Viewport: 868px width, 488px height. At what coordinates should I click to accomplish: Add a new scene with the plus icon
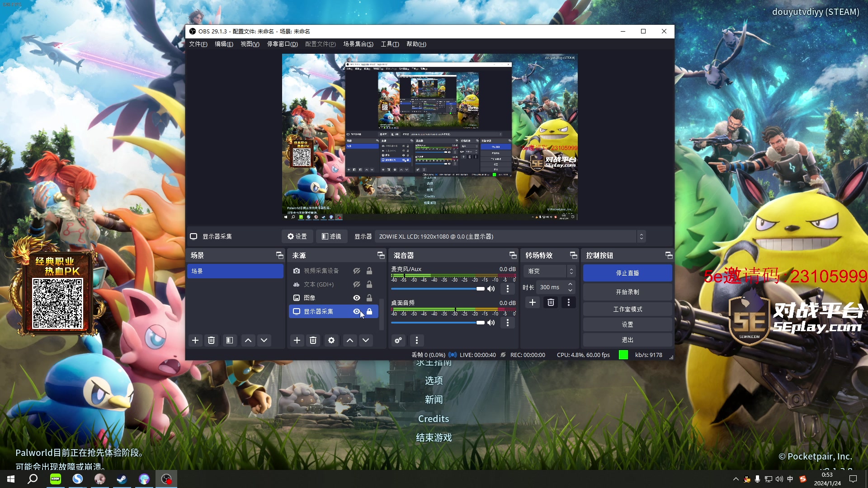pos(195,340)
